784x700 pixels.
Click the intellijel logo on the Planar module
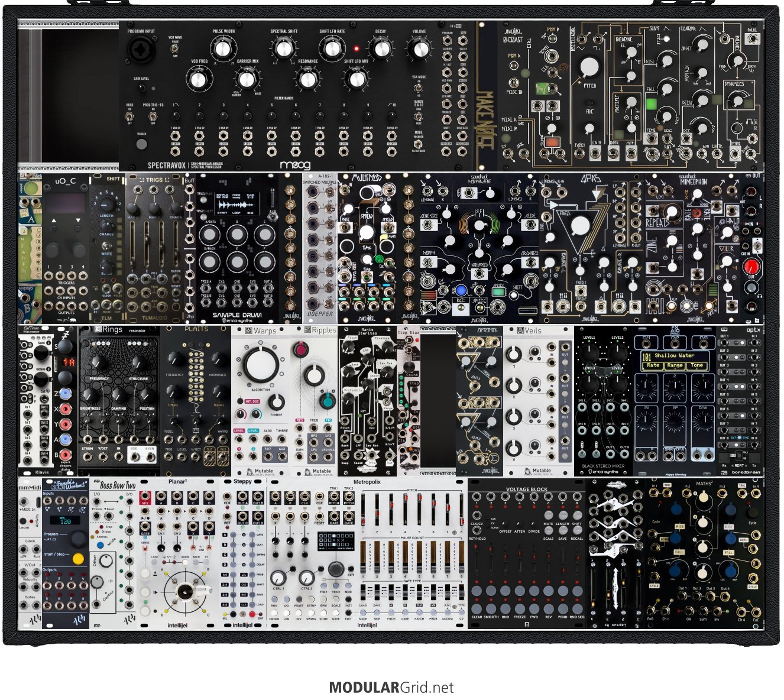178,624
